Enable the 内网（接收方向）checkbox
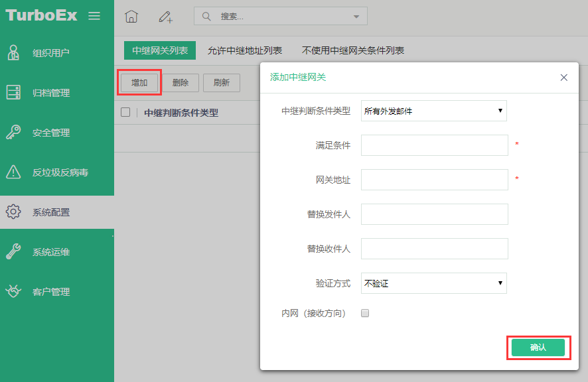The image size is (588, 382). pyautogui.click(x=365, y=313)
